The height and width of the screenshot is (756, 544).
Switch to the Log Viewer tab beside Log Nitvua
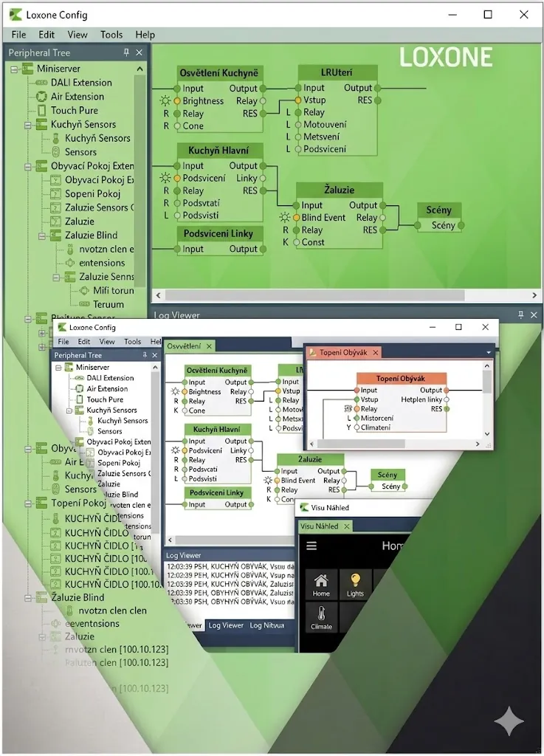pos(226,625)
